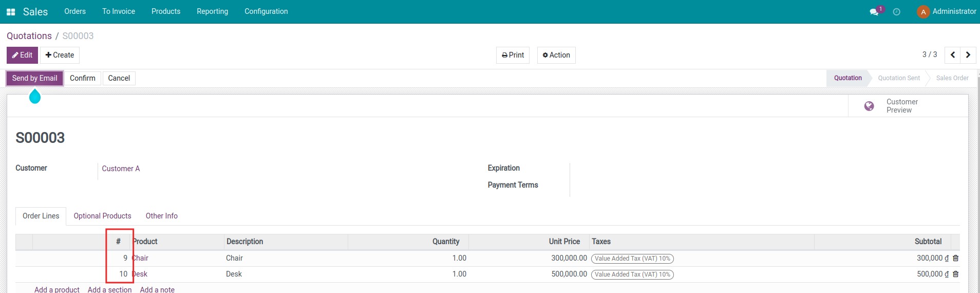The image size is (980, 293).
Task: Delete the Chair order line
Action: pyautogui.click(x=955, y=259)
